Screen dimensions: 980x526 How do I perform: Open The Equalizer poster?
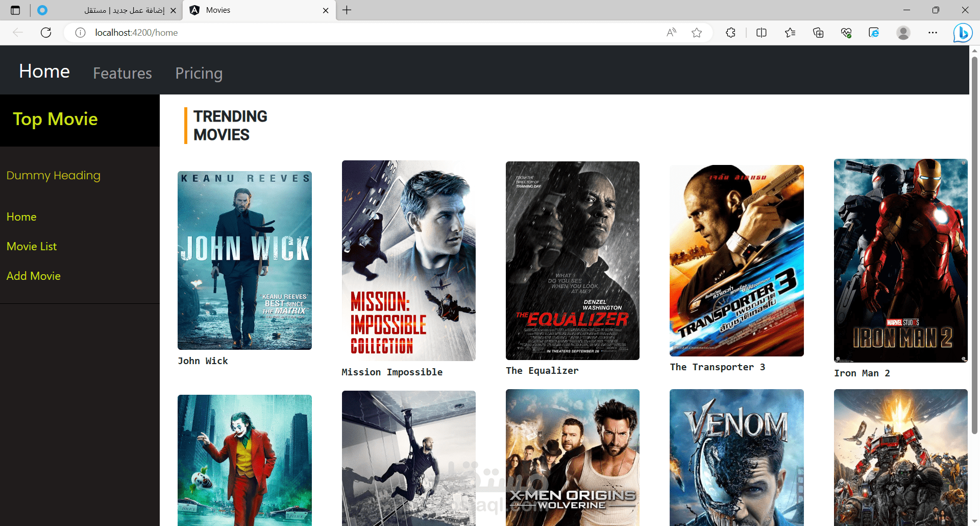573,260
